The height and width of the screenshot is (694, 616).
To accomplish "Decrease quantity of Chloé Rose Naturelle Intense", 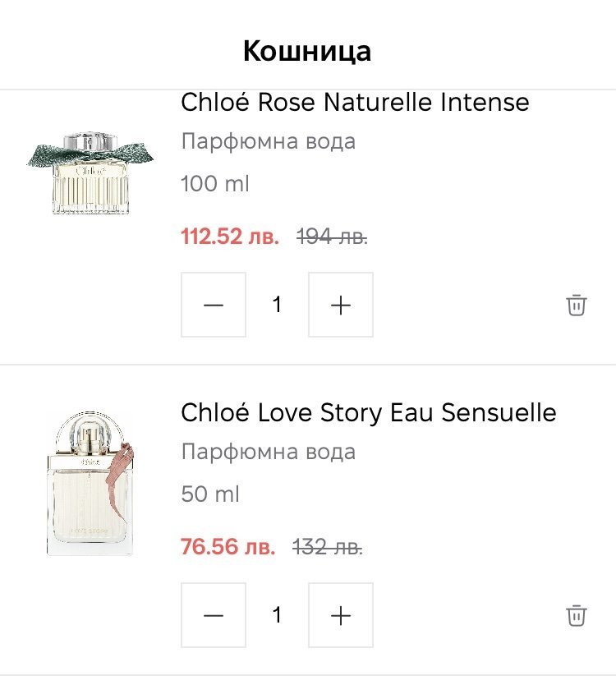I will tap(214, 305).
